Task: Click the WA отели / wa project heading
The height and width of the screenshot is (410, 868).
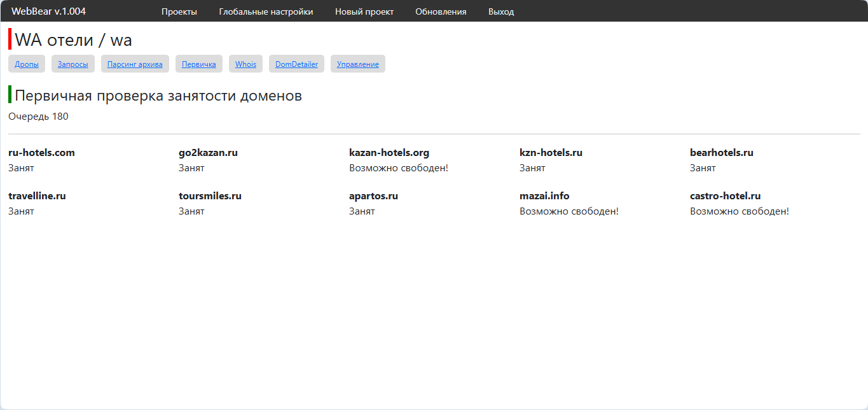Action: point(73,39)
